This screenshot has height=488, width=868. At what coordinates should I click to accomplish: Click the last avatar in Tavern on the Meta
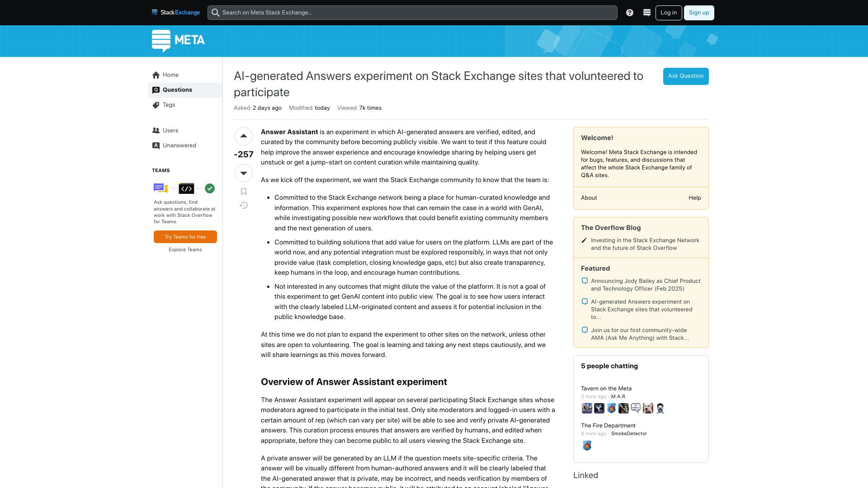(660, 408)
